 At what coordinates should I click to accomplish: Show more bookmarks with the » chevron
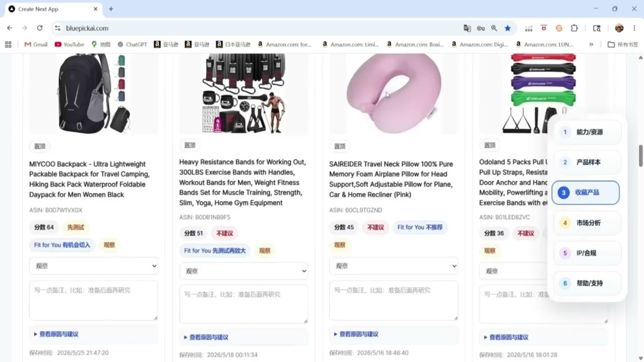(x=591, y=44)
